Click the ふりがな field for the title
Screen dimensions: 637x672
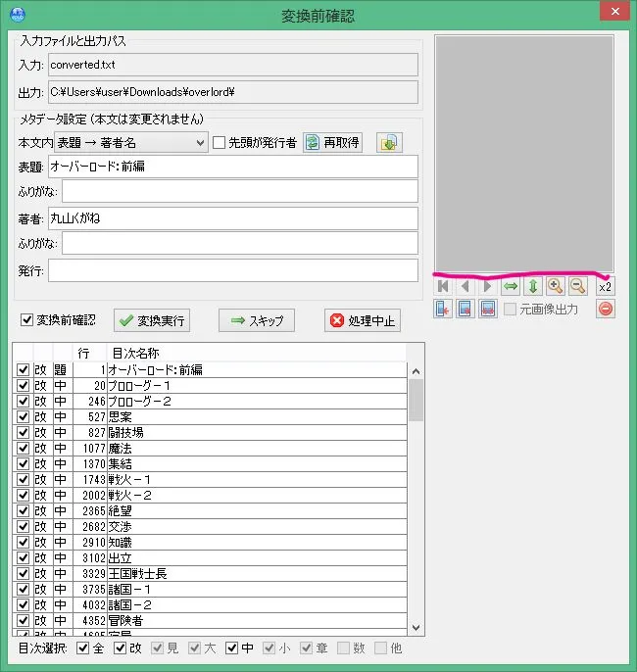(240, 191)
